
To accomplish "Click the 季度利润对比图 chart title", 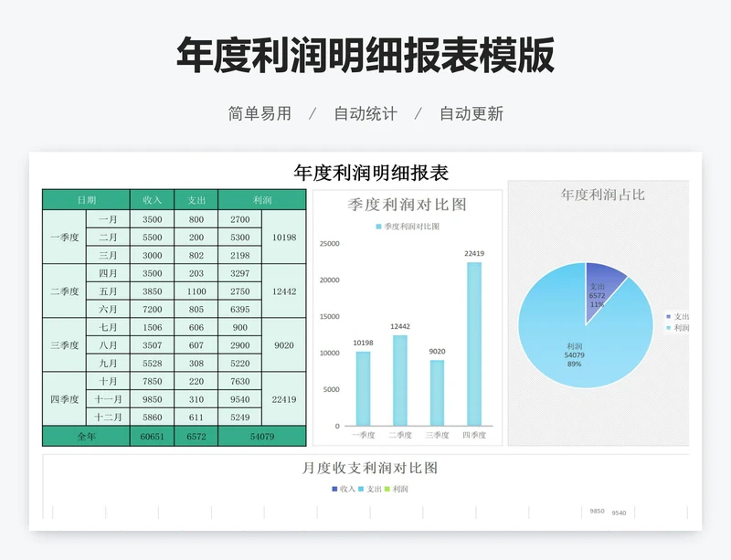I will (x=407, y=205).
